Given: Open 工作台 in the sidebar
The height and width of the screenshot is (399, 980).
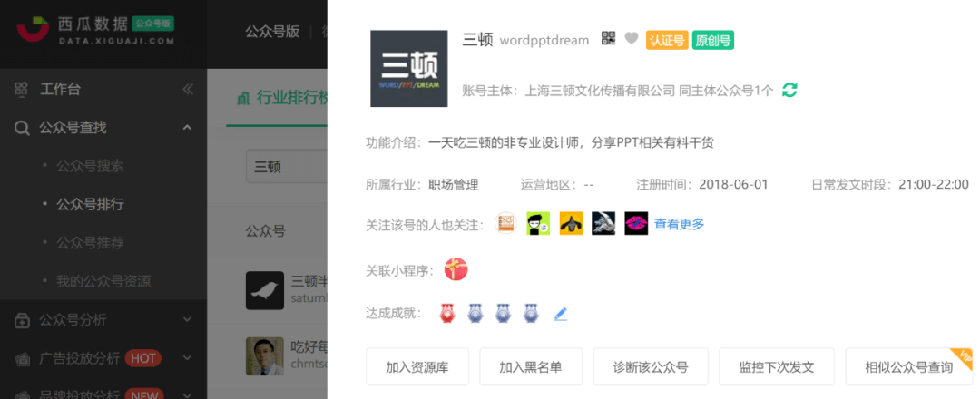Looking at the screenshot, I should [x=60, y=89].
